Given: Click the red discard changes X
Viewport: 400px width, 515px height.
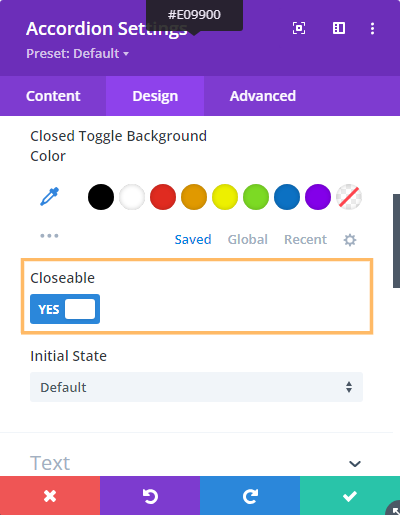Looking at the screenshot, I should tap(50, 496).
